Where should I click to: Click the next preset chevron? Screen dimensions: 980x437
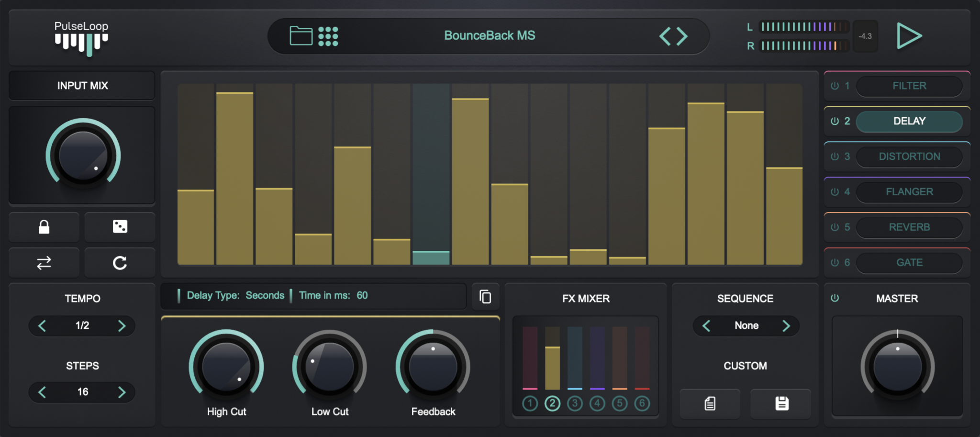coord(683,35)
